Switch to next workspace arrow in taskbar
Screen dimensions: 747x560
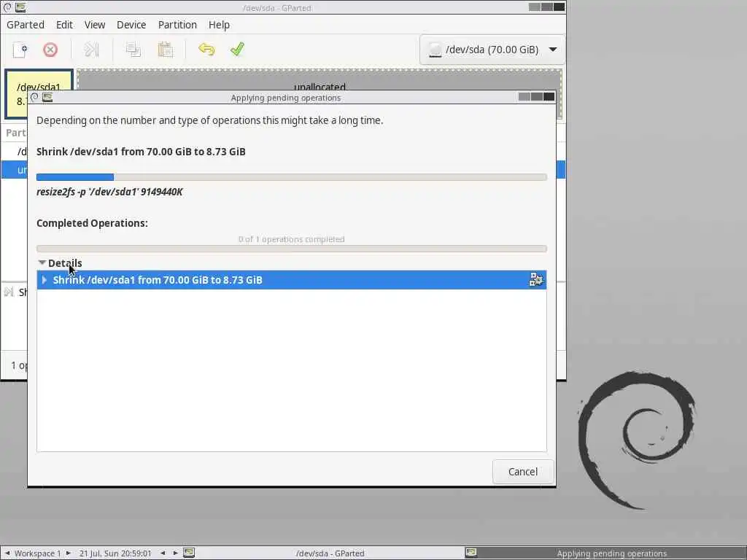coord(69,553)
